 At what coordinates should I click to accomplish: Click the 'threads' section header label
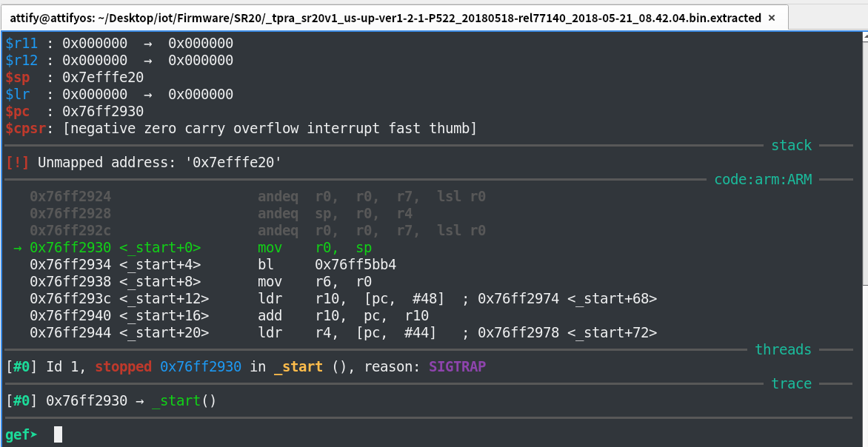(783, 349)
